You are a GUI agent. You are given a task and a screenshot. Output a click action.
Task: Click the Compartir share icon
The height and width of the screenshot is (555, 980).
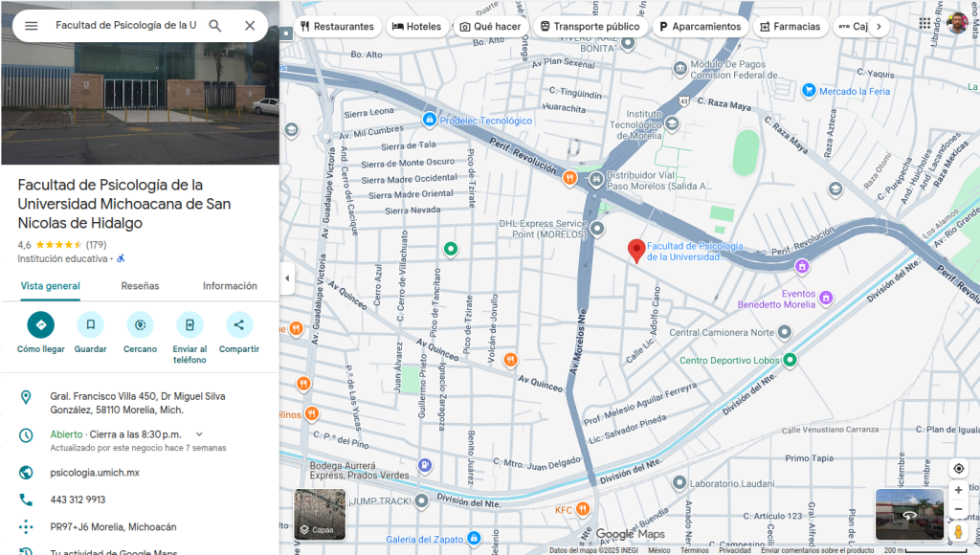pos(238,325)
